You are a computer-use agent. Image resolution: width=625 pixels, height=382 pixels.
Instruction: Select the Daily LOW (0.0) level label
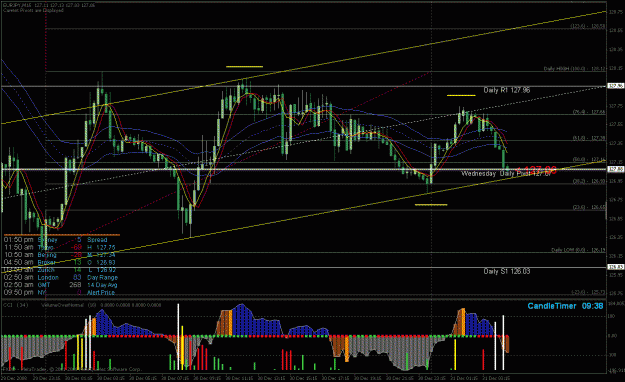click(x=578, y=250)
